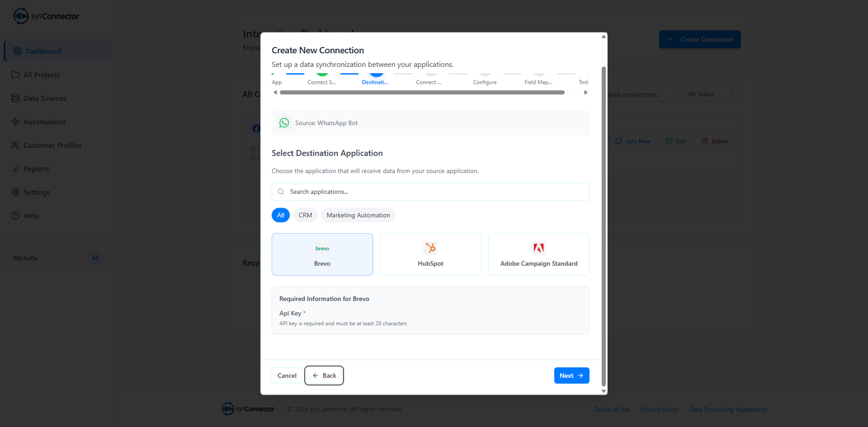Select the Brevo application card
Screen dimensions: 868x427
322,255
